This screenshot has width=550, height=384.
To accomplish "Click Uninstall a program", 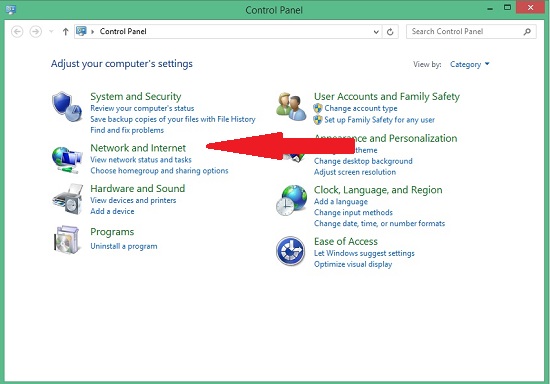I will [123, 246].
